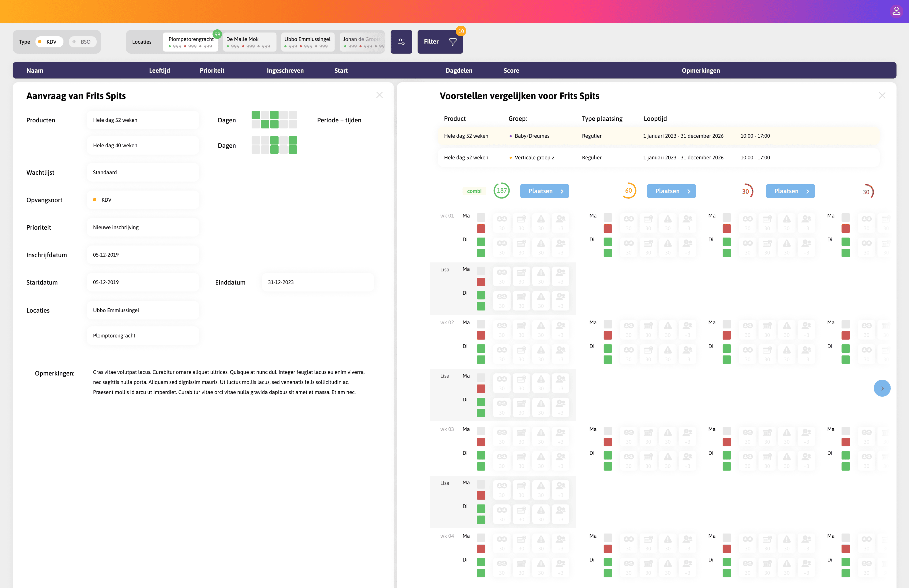
Task: Select the BSO type toggle
Action: [83, 42]
